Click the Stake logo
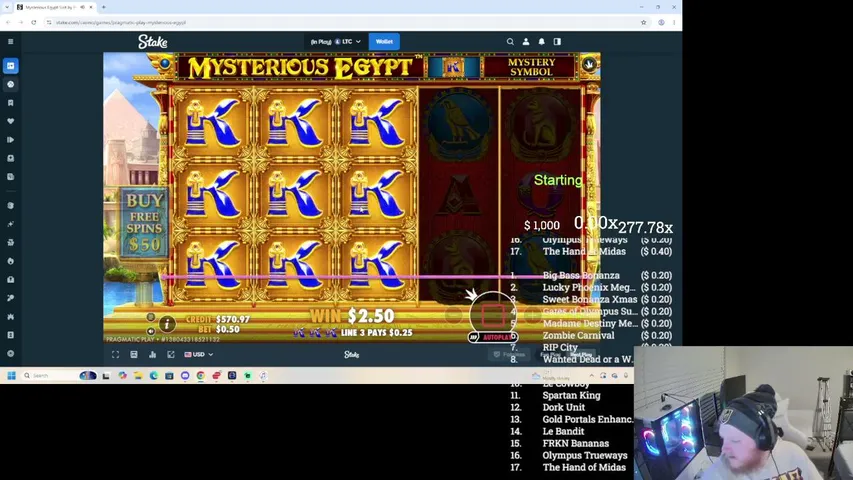Viewport: 853px width, 480px height. pyautogui.click(x=152, y=41)
